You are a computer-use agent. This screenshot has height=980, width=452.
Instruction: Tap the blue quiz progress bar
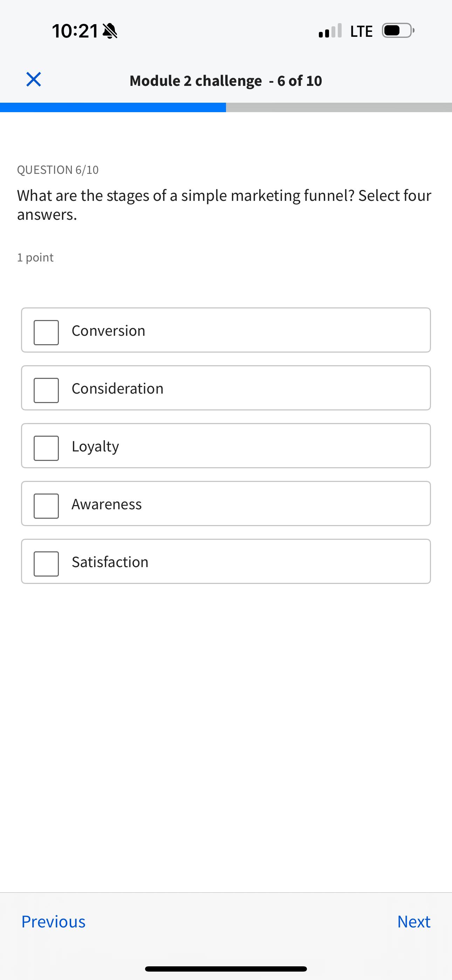point(113,107)
